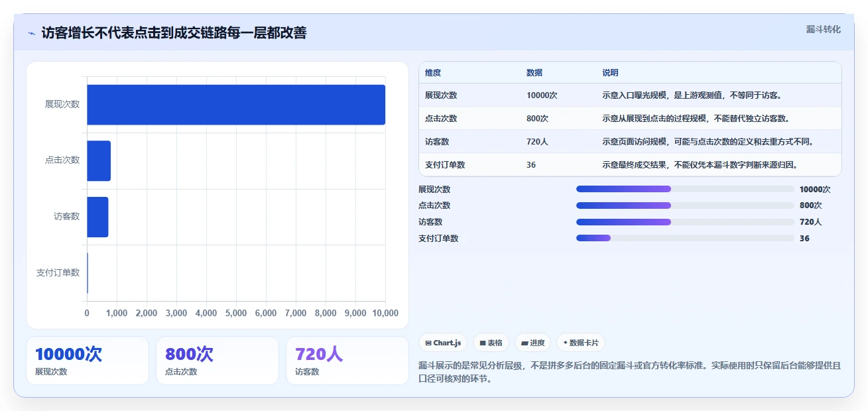Click the 720人 value in table

pos(537,142)
